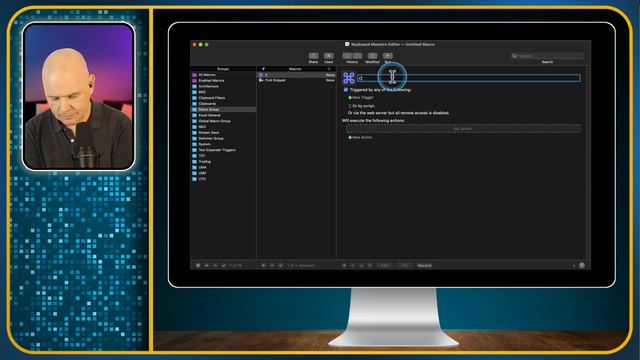This screenshot has width=640, height=360.
Task: Go back in History toolbar
Action: point(347,56)
